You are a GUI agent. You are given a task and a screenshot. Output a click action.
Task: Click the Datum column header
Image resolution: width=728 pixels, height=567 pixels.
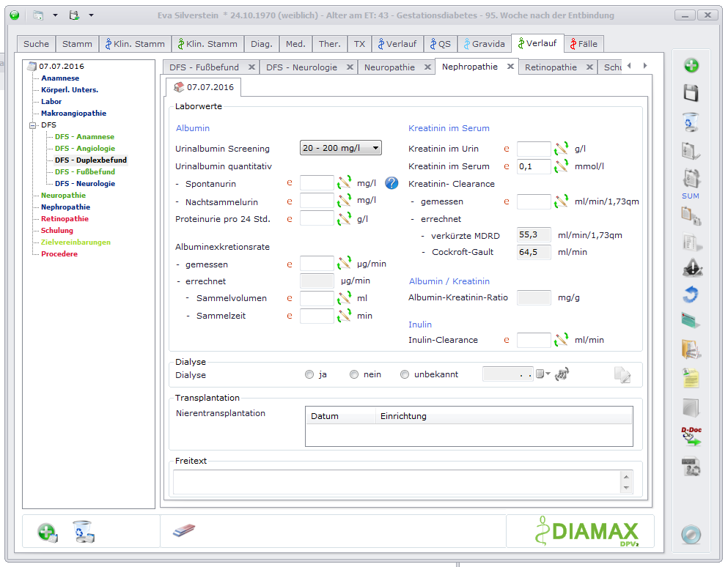(340, 416)
